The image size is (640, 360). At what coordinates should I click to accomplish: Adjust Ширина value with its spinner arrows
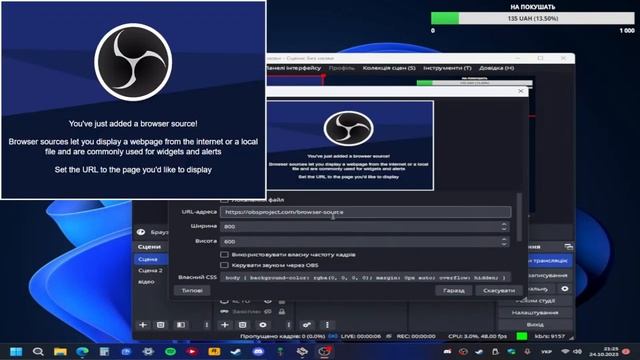504,227
